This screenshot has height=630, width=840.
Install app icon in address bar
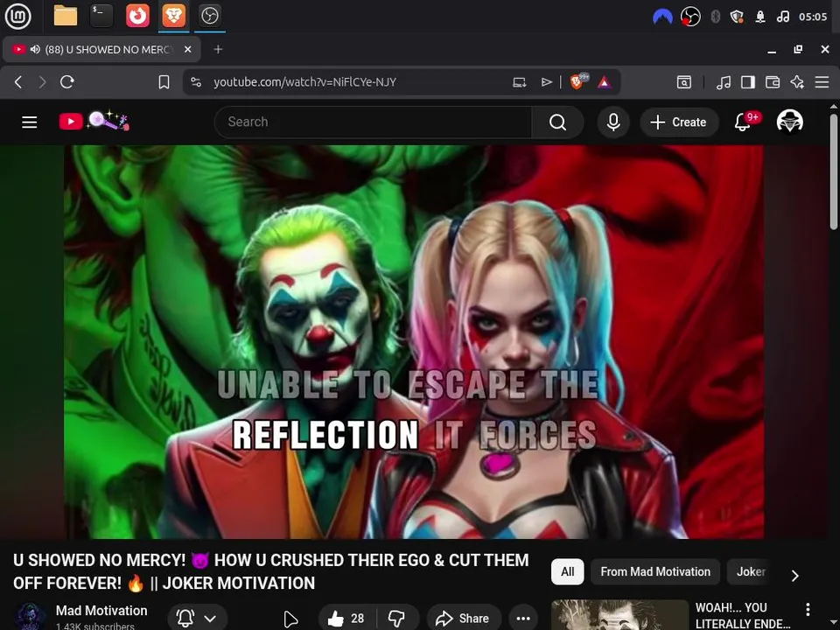(x=519, y=82)
